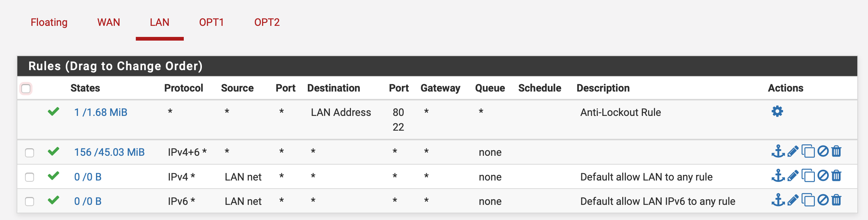This screenshot has width=868, height=220.
Task: Click the Anti-Lockout Rule settings gear icon
Action: click(777, 111)
